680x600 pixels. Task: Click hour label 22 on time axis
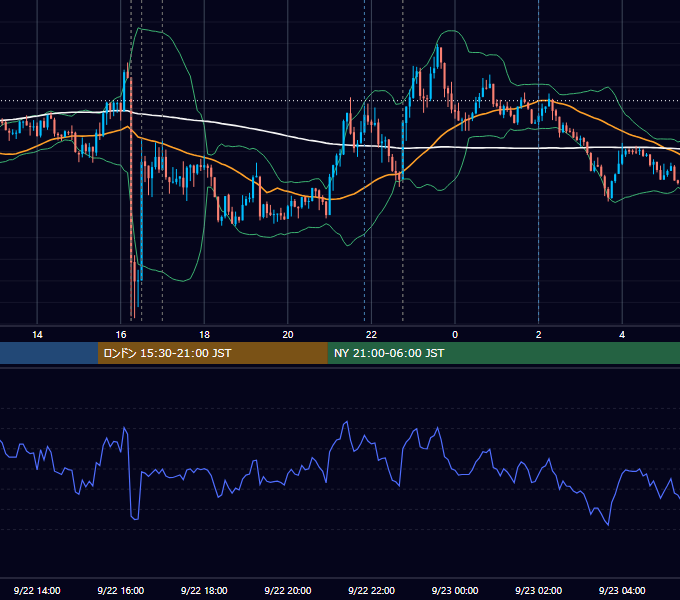pyautogui.click(x=371, y=335)
